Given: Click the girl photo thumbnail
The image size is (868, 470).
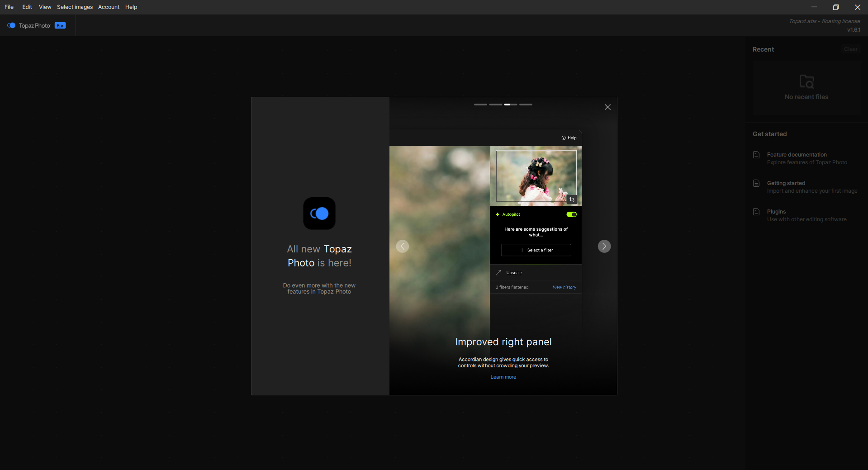Looking at the screenshot, I should click(x=536, y=176).
